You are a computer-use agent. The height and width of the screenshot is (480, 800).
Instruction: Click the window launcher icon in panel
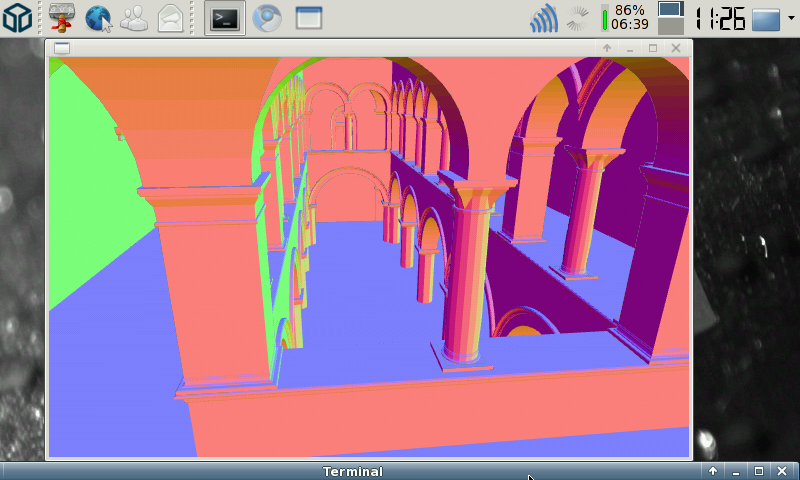(309, 17)
